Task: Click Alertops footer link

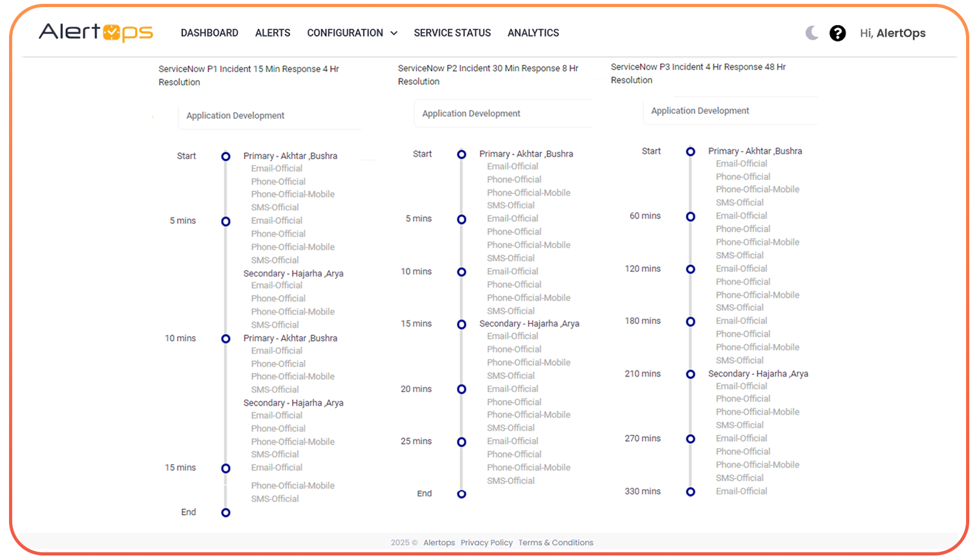Action: point(439,543)
